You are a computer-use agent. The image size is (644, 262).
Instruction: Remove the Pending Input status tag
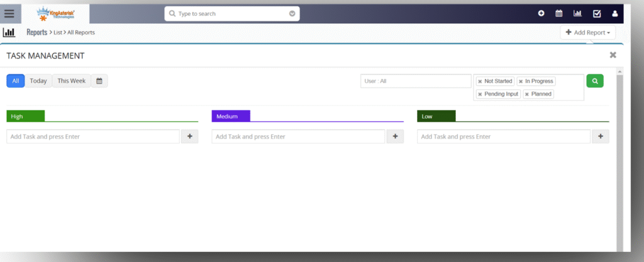[x=480, y=94]
